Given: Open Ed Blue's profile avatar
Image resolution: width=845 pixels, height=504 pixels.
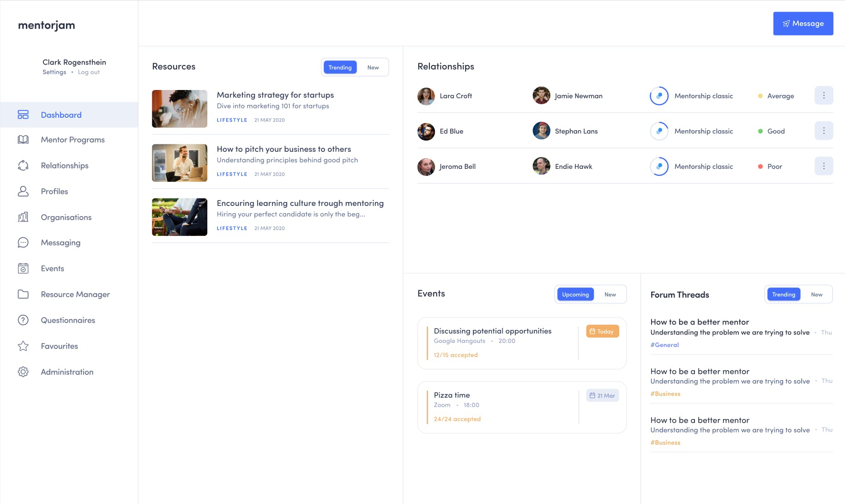Looking at the screenshot, I should coord(426,131).
